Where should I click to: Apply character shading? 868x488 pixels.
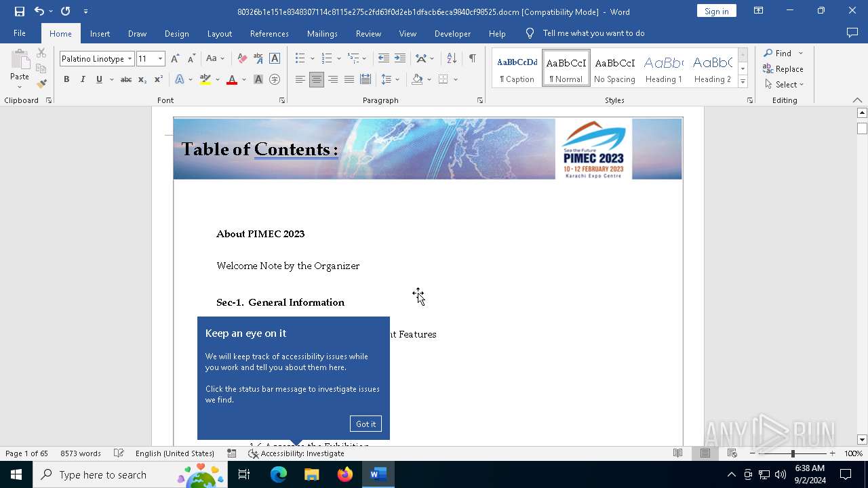click(x=258, y=79)
